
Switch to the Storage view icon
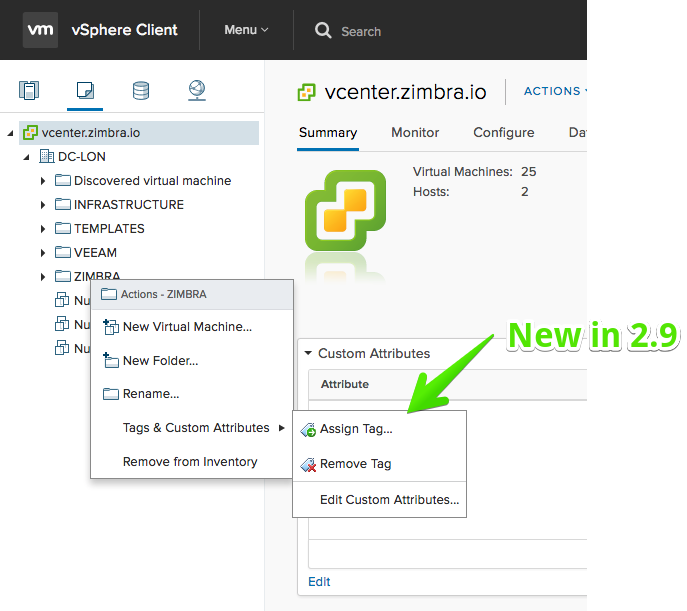141,91
